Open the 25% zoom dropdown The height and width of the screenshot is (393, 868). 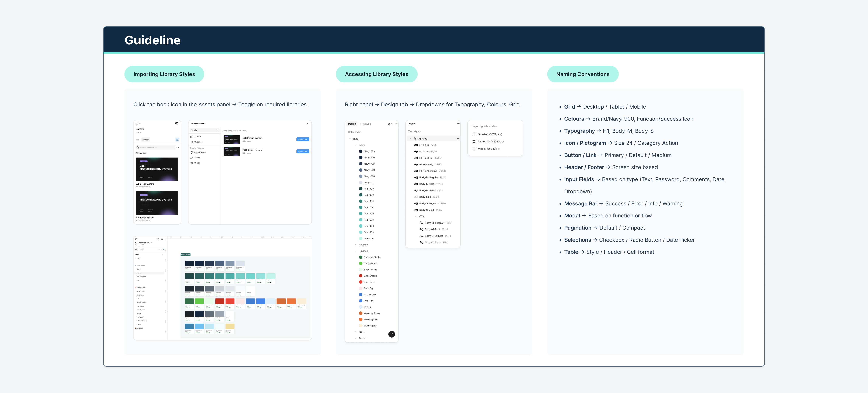tap(392, 124)
